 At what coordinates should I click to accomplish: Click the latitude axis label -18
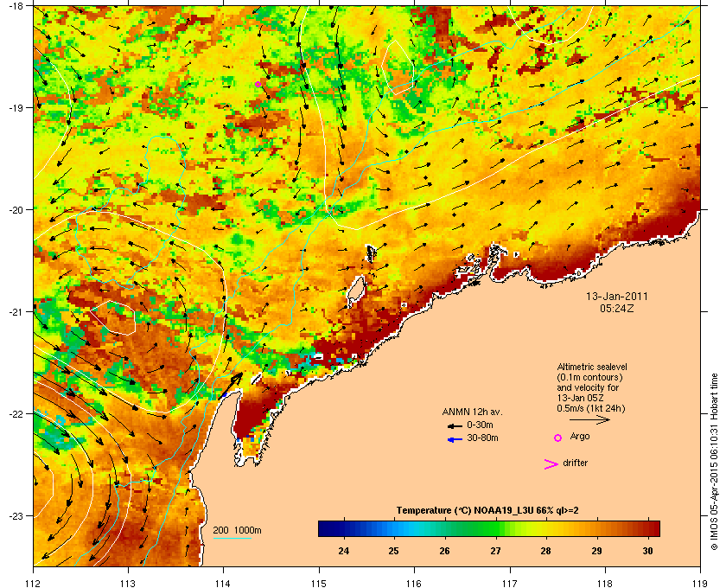click(16, 6)
